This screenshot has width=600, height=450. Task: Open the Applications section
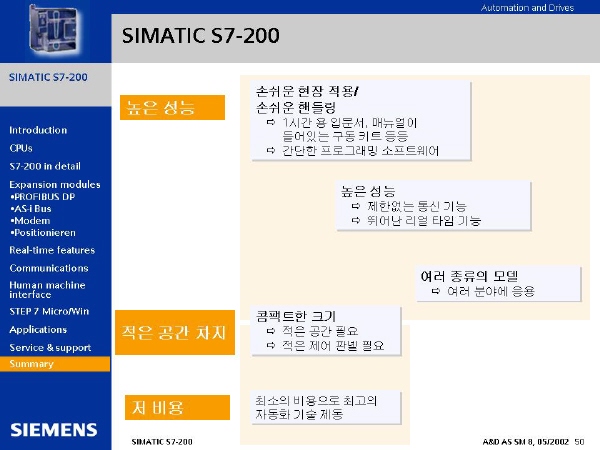point(38,329)
